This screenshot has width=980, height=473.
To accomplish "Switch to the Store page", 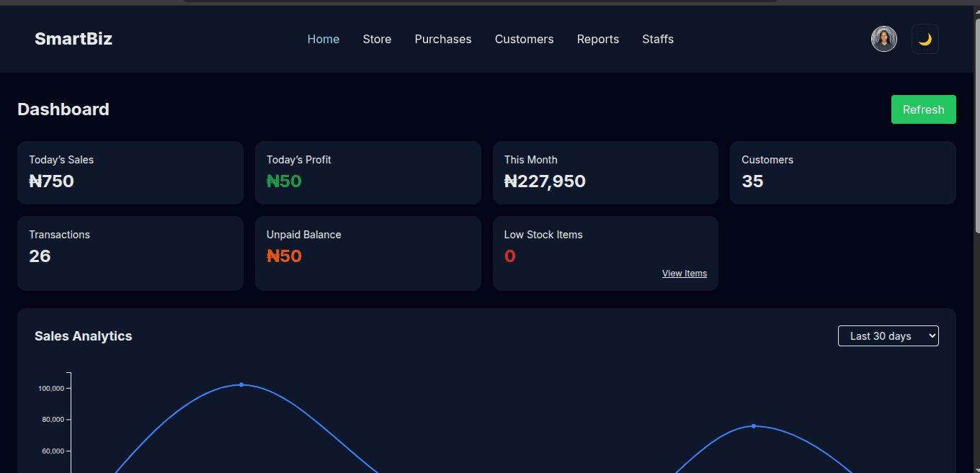I will pyautogui.click(x=377, y=39).
